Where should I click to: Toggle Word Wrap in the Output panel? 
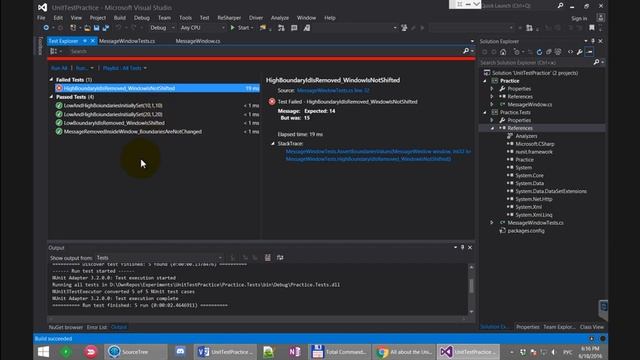[x=280, y=258]
